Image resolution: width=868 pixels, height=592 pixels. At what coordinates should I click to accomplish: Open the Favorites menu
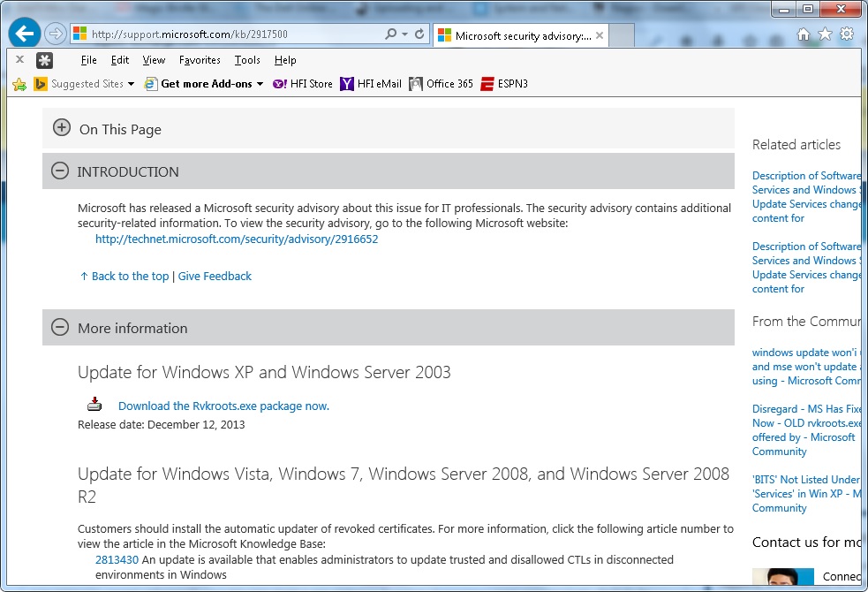point(200,60)
